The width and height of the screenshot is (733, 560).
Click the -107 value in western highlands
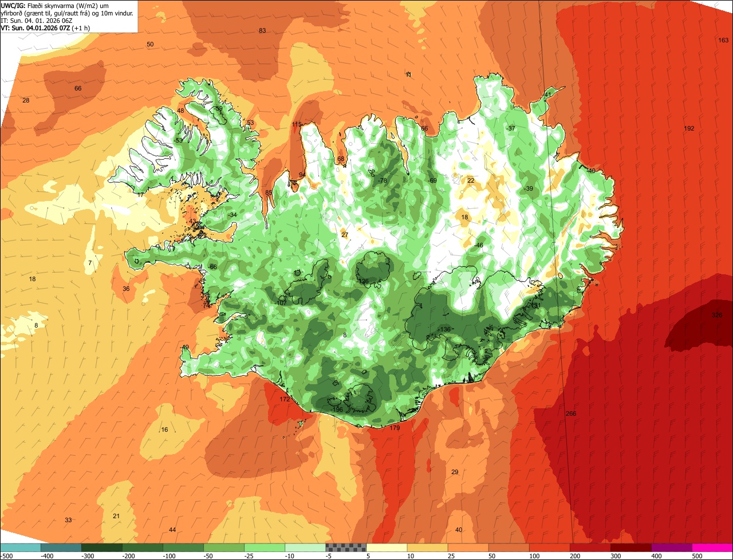[280, 302]
